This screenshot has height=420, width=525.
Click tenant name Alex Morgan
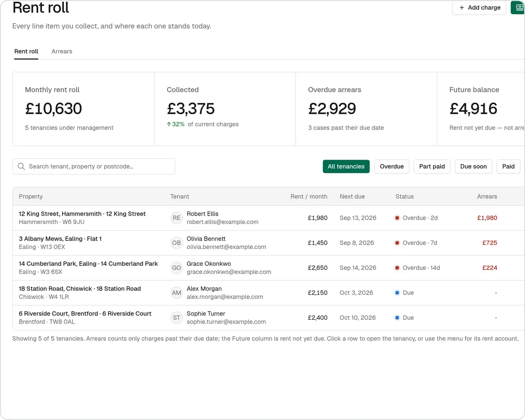coord(204,289)
